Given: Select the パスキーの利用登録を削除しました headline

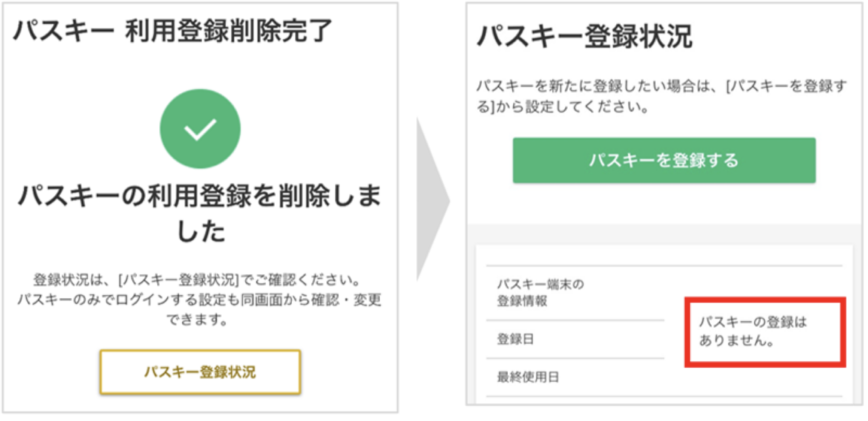Looking at the screenshot, I should coord(200,209).
